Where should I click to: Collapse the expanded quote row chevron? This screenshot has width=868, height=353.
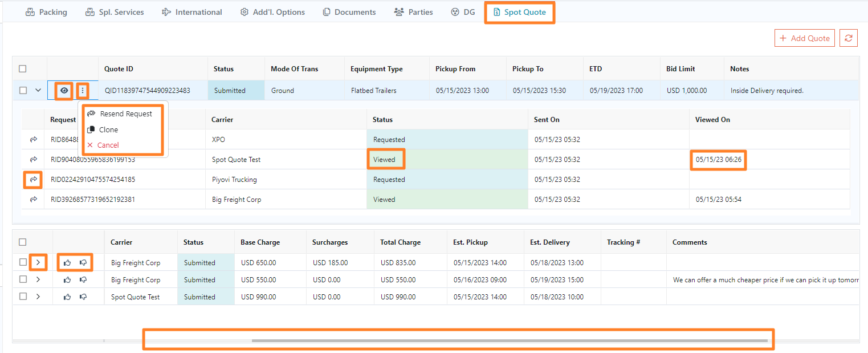(38, 90)
